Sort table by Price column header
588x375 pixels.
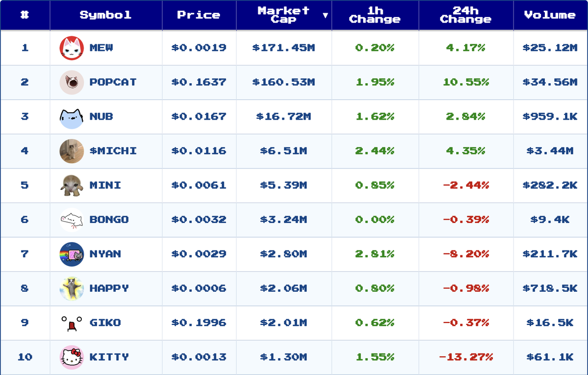pos(199,15)
